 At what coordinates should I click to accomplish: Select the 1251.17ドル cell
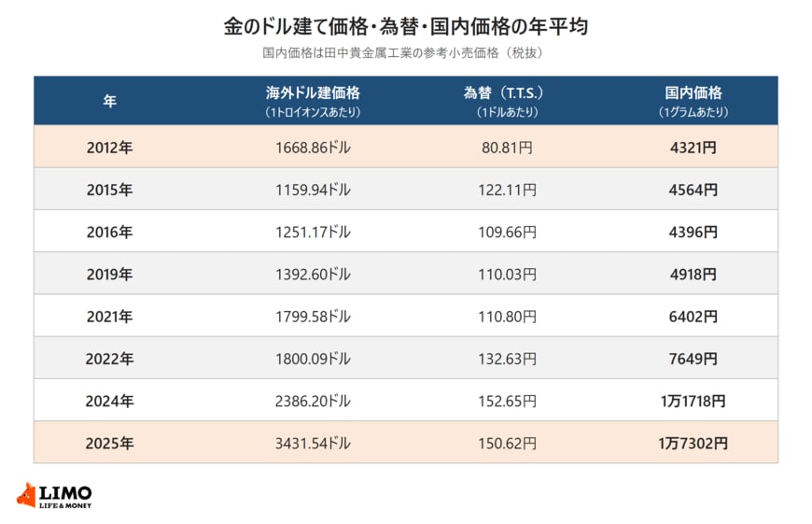[x=313, y=233]
